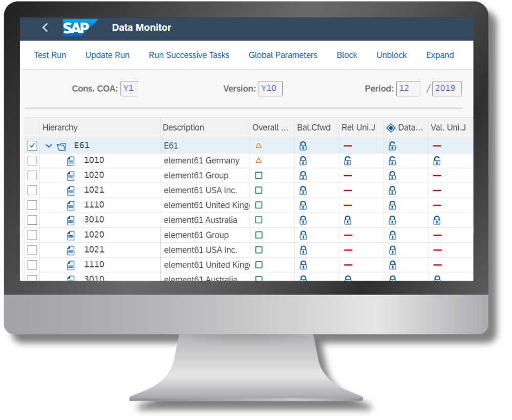
Task: Click the warning triangle status for E61 row
Action: tap(259, 145)
